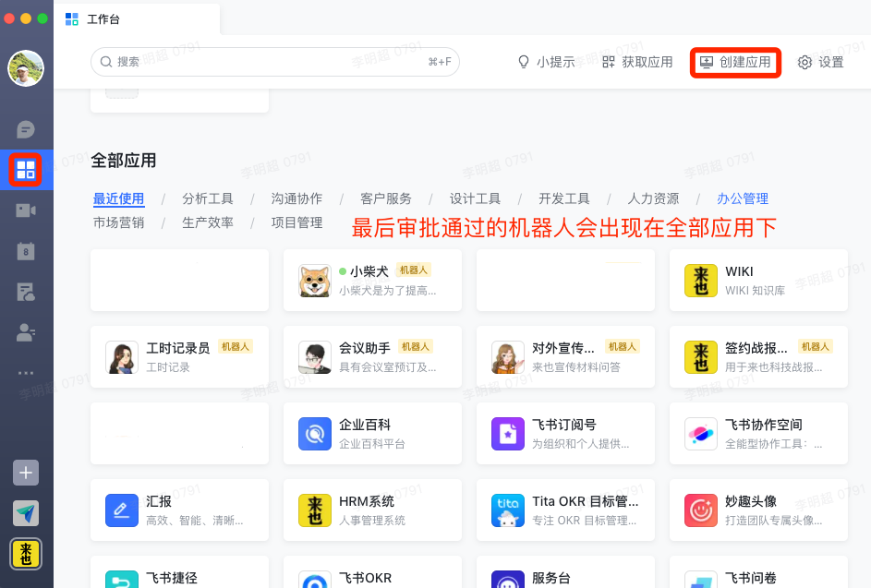This screenshot has width=871, height=588.
Task: Click the 机器人 tag on 工时记录员
Action: point(235,346)
